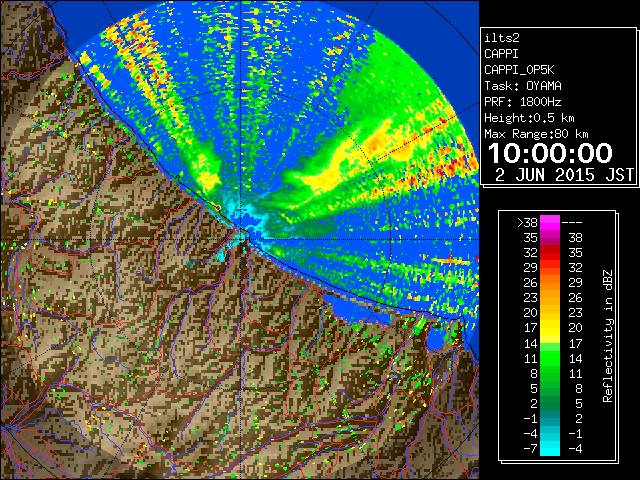The height and width of the screenshot is (480, 640).
Task: Select the dark green 2–5 dBZ legend swatch
Action: [x=550, y=403]
